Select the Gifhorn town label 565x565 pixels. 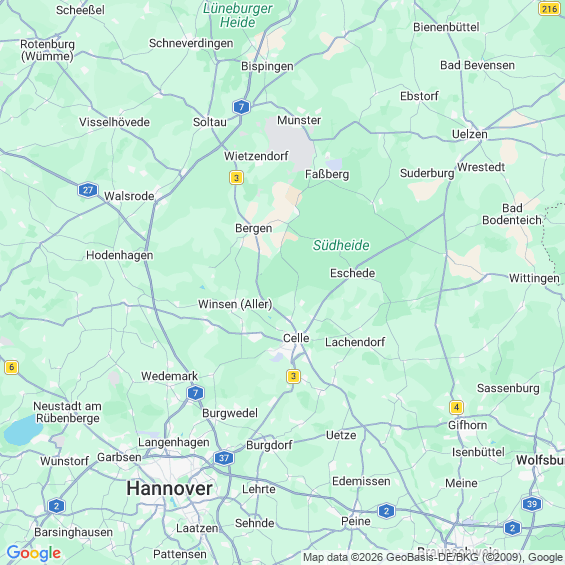(467, 425)
